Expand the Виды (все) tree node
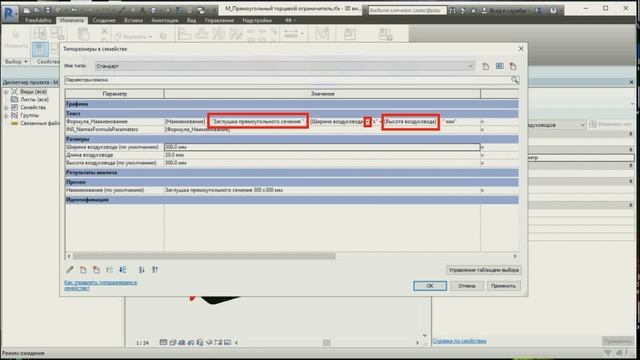This screenshot has height=360, width=640. point(6,92)
